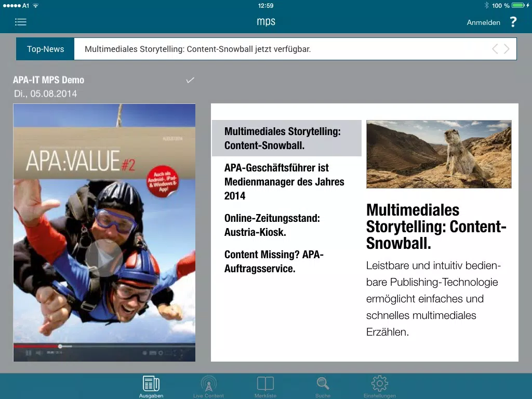
Task: Open the Suche search tab
Action: point(323,387)
